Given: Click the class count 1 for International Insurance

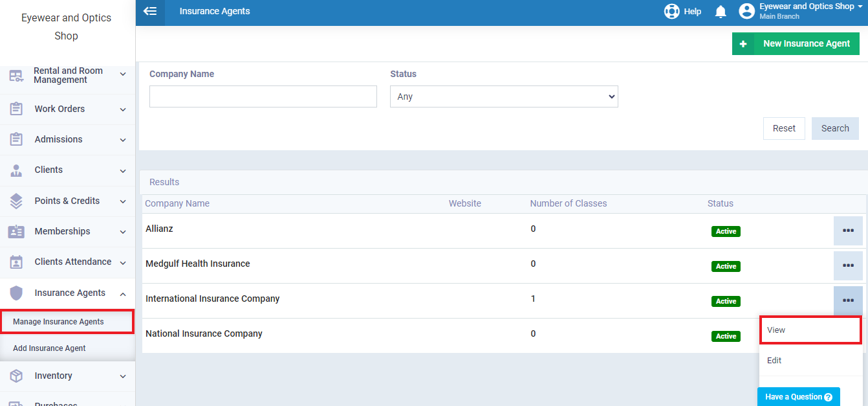Looking at the screenshot, I should click(x=534, y=299).
